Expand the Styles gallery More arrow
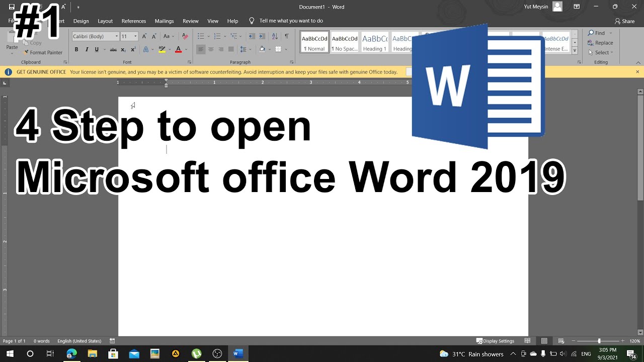 coord(575,51)
